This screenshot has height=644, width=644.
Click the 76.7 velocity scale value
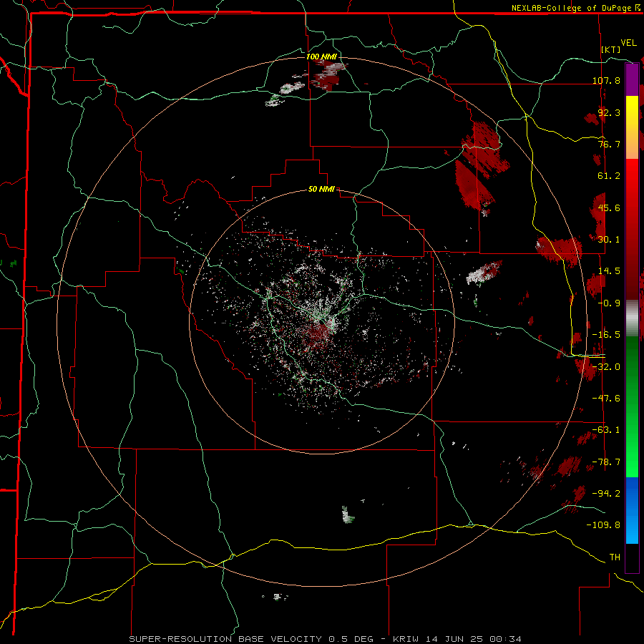click(609, 144)
